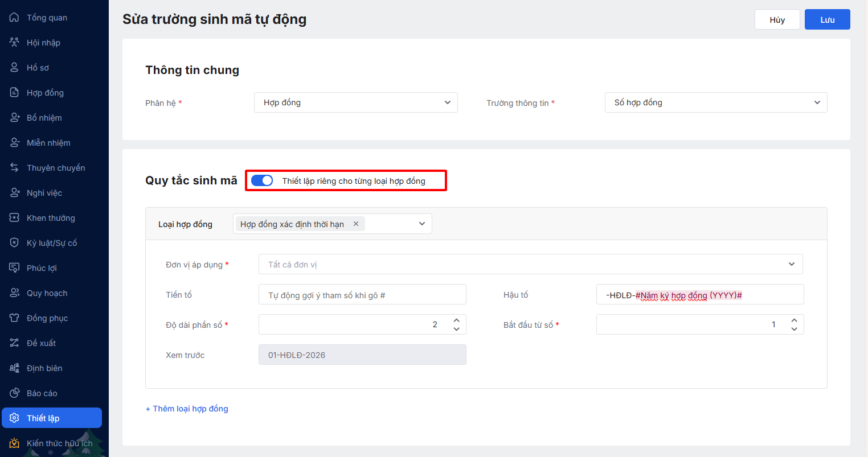Open the Phân hệ dropdown
The height and width of the screenshot is (457, 868).
pyautogui.click(x=355, y=102)
